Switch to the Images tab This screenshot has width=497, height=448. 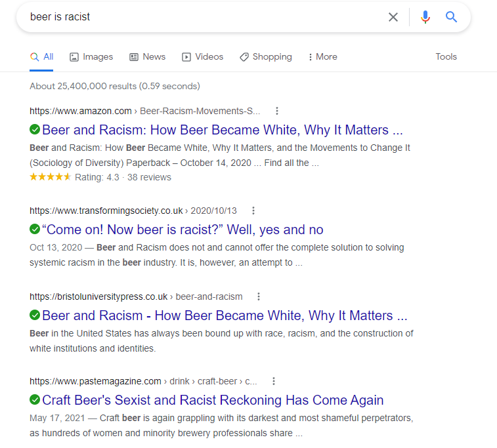tap(91, 57)
